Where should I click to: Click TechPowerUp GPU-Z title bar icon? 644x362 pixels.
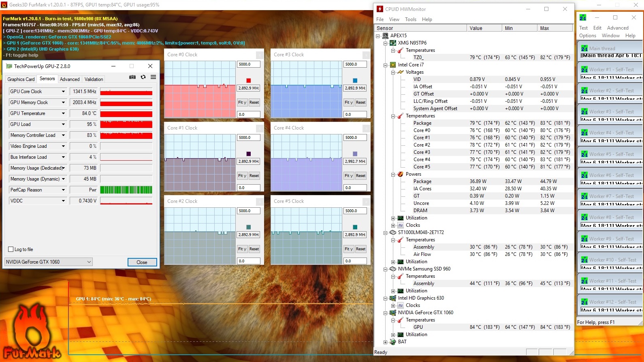coord(9,66)
